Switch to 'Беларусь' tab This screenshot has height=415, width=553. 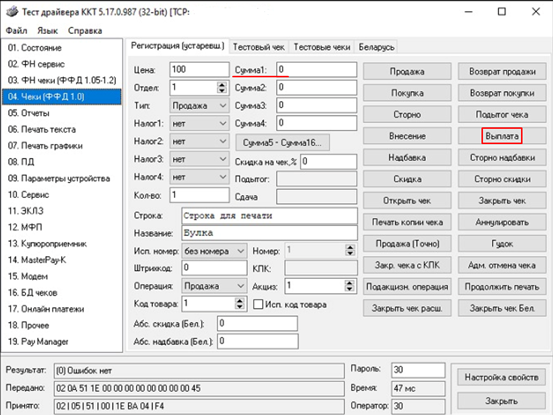[x=376, y=47]
